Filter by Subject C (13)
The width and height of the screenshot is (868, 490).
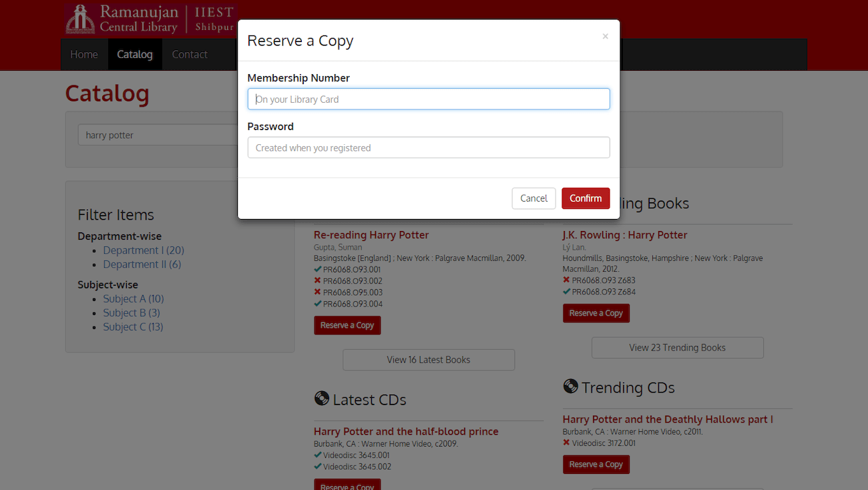133,327
